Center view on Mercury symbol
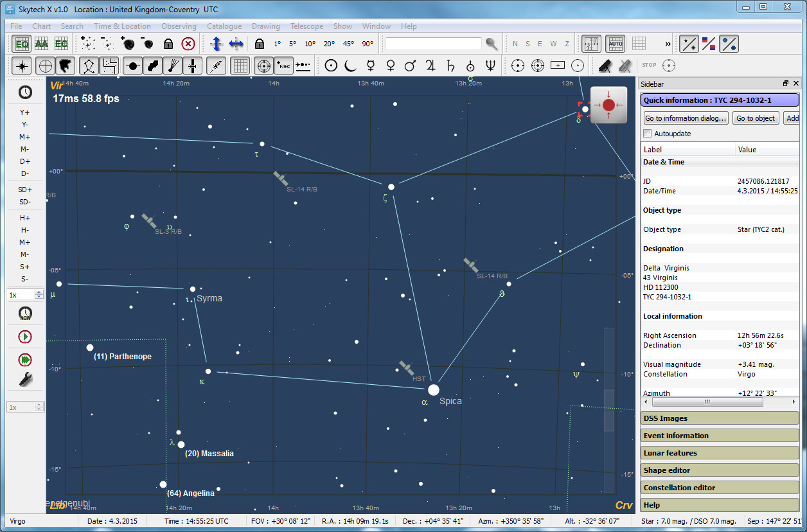This screenshot has height=532, width=807. [x=371, y=66]
